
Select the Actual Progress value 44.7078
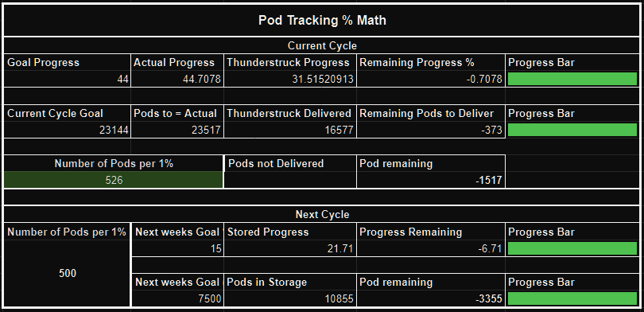(177, 79)
